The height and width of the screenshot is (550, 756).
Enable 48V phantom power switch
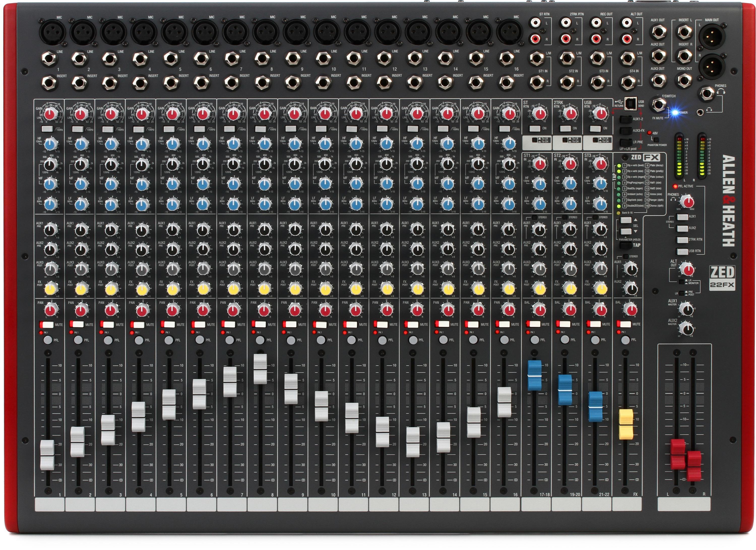pos(656,140)
